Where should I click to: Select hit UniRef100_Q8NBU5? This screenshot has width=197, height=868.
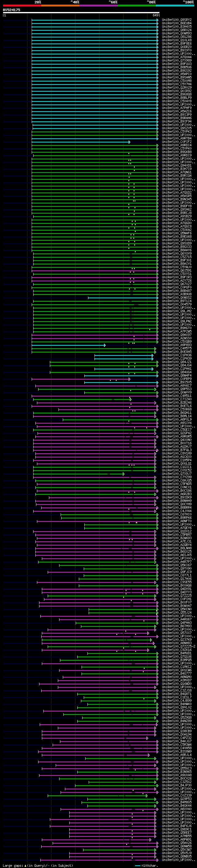tap(176, 857)
